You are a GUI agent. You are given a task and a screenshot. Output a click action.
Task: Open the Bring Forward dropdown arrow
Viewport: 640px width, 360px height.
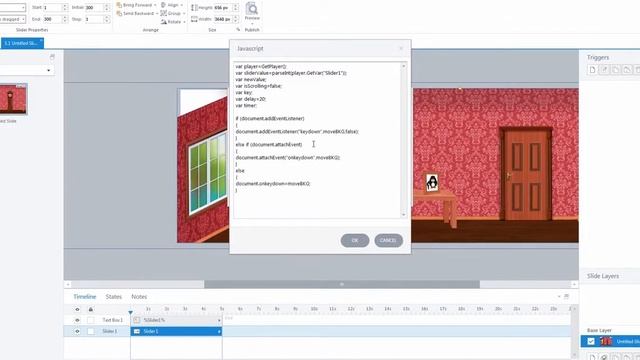point(155,5)
